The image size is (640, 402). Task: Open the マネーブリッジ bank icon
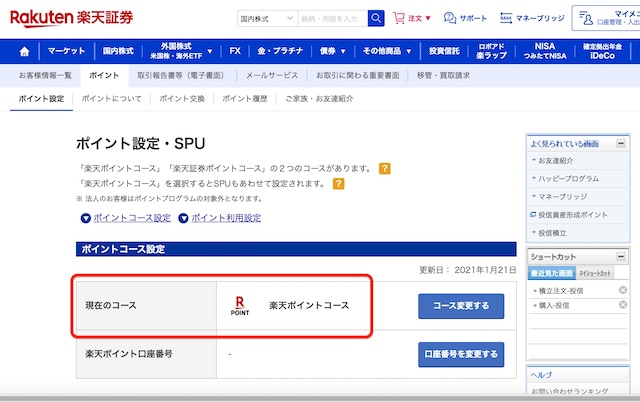click(506, 18)
